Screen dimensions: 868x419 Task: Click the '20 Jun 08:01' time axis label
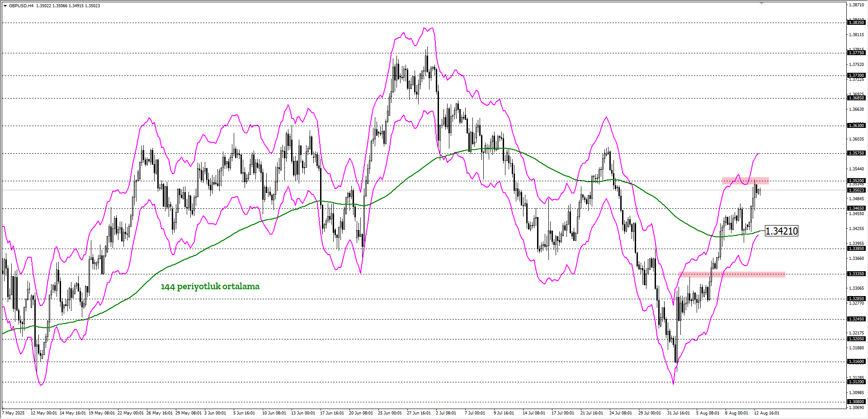pos(361,413)
